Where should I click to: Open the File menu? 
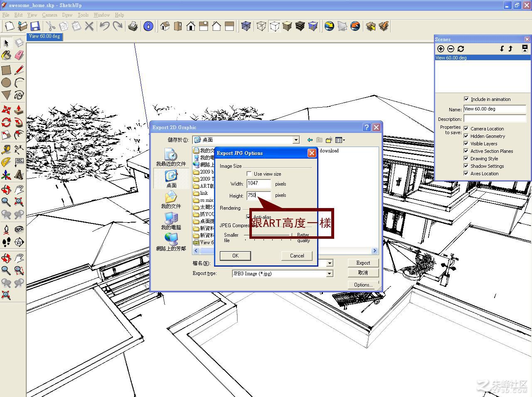click(6, 15)
